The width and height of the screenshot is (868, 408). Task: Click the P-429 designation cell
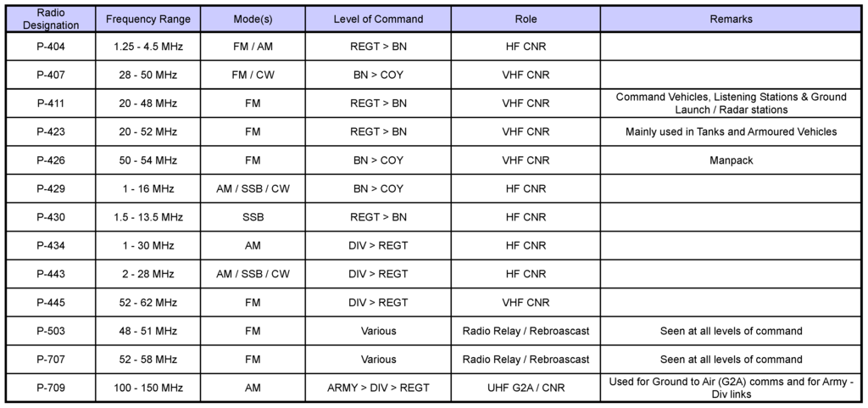[51, 188]
